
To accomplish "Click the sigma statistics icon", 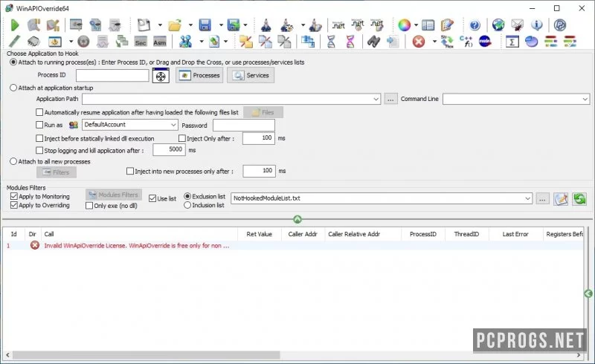I will pyautogui.click(x=512, y=42).
